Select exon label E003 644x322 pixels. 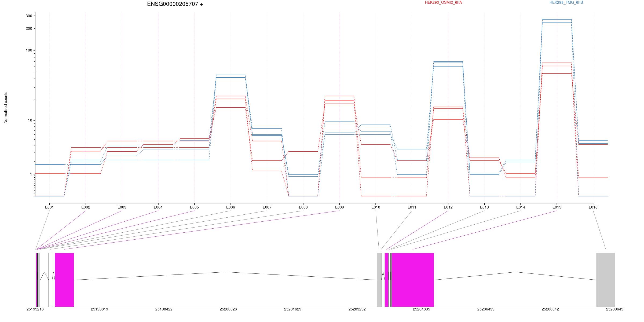[x=122, y=207]
